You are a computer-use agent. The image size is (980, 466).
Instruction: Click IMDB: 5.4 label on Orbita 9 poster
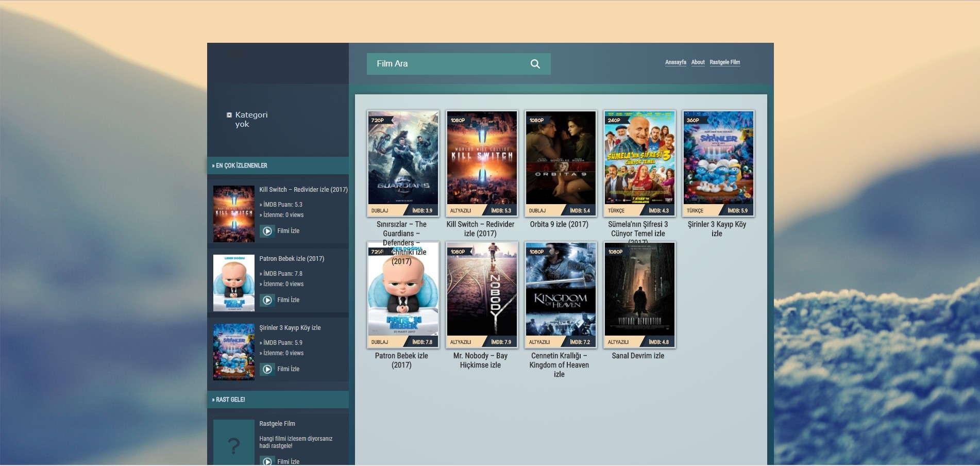click(580, 211)
